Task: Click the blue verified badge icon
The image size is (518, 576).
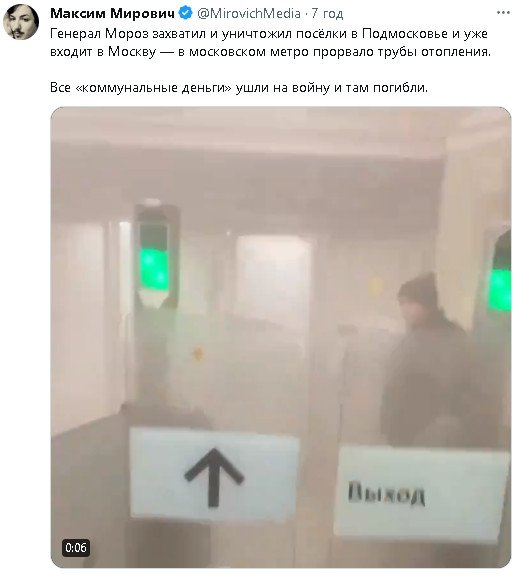Action: click(185, 14)
